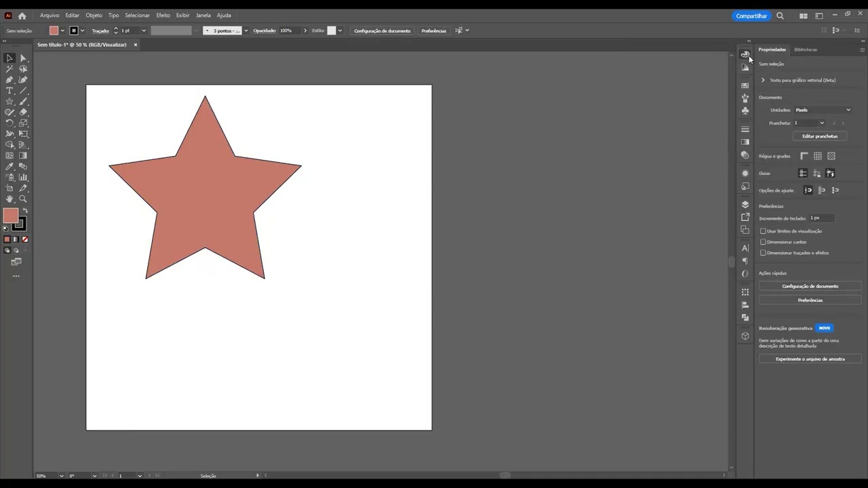
Task: Select the Direct Selection tool
Action: (23, 58)
